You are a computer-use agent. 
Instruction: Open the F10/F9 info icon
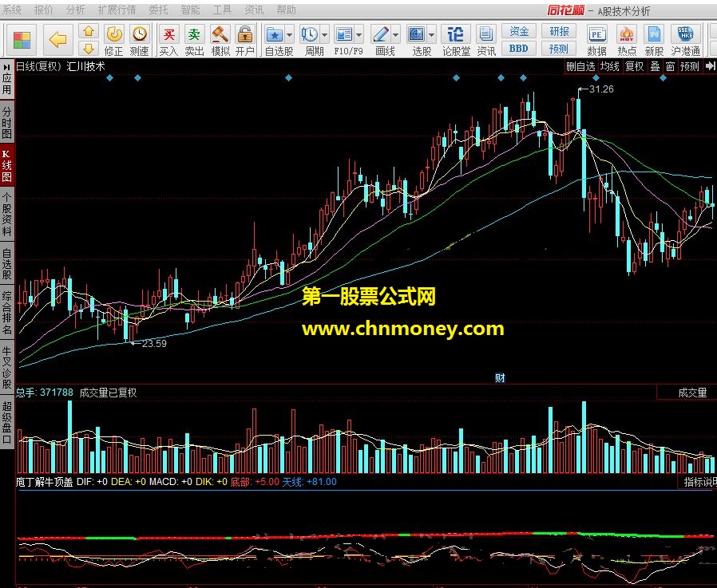(x=343, y=35)
